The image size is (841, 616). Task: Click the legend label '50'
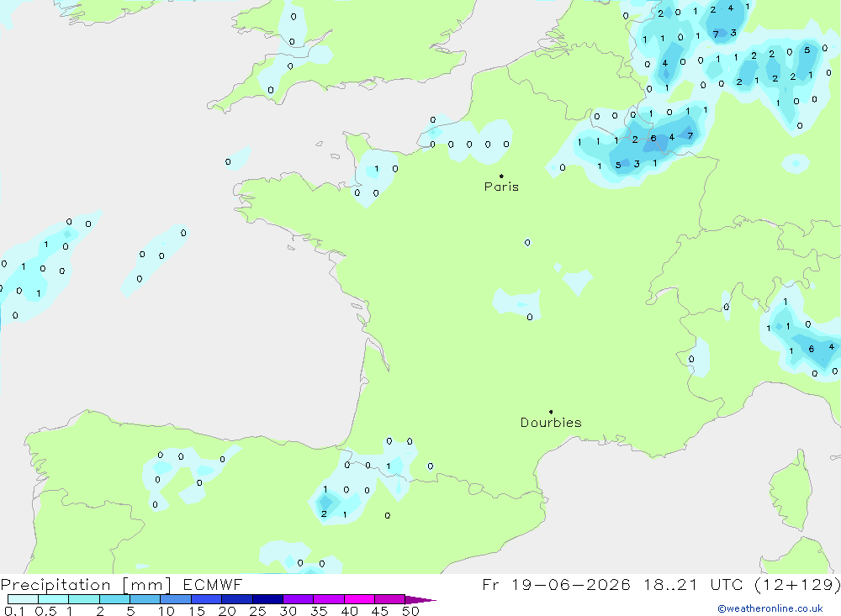(x=410, y=611)
